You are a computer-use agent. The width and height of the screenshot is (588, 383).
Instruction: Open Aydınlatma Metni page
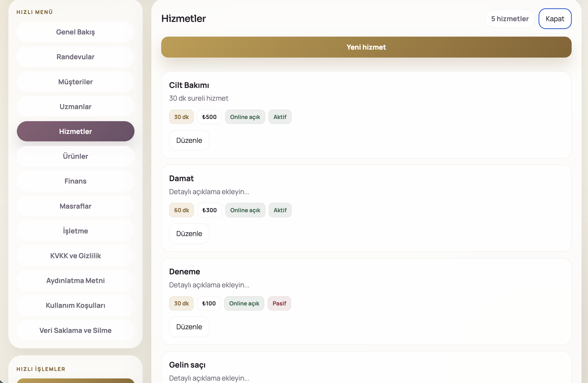pyautogui.click(x=75, y=280)
